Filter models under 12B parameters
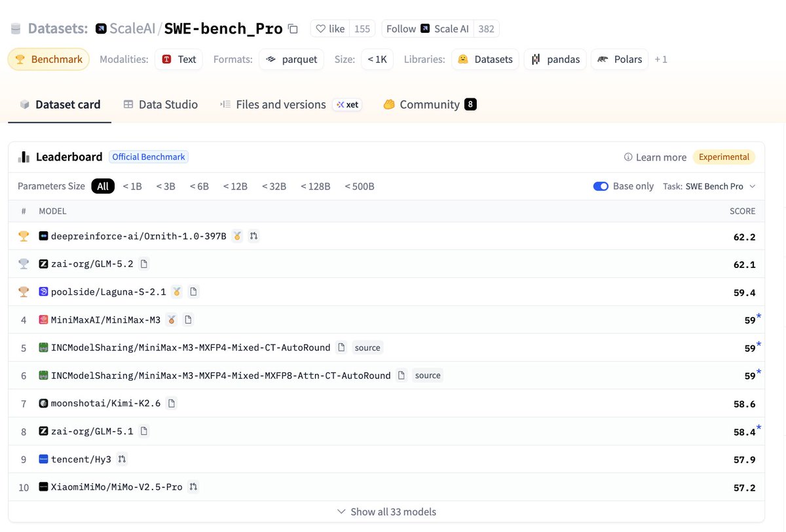The width and height of the screenshot is (786, 532). [x=235, y=186]
